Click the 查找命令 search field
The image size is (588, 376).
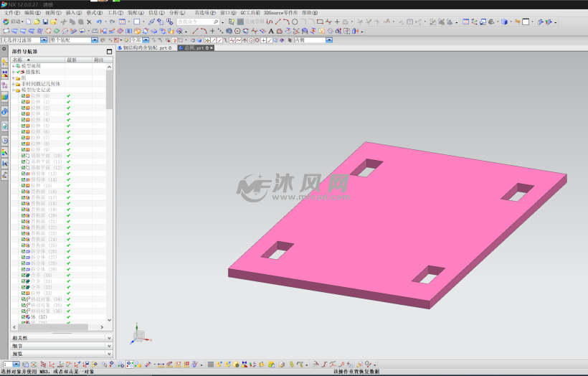(x=194, y=22)
